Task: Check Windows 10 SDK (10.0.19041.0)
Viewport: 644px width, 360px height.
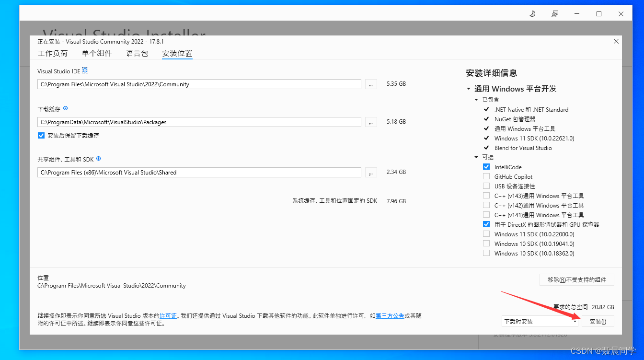Action: click(486, 244)
